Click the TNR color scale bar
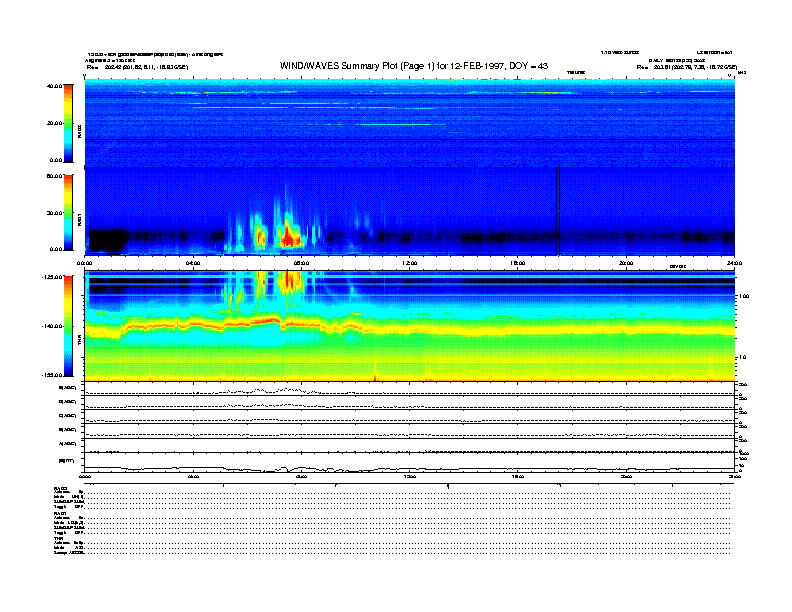Image resolution: width=792 pixels, height=612 pixels. (68, 326)
